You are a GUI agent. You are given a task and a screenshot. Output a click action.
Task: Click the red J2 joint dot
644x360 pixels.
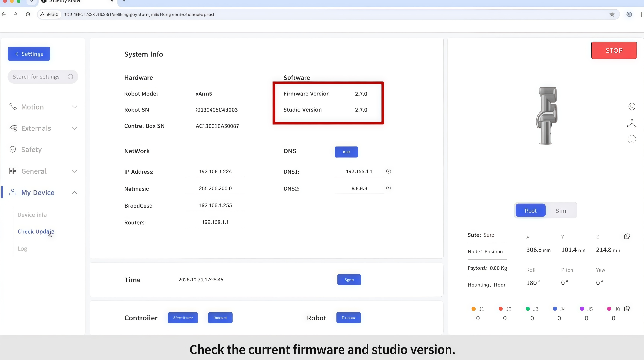click(x=501, y=309)
